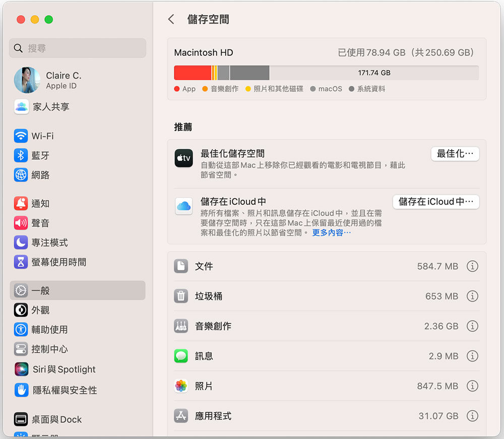The width and height of the screenshot is (504, 439).
Task: Click the 584.7 MB size value
Action: pyautogui.click(x=437, y=266)
